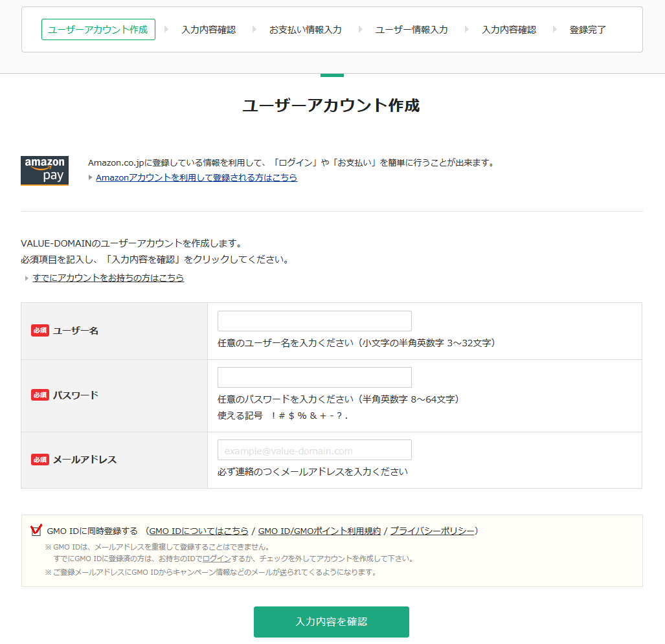Select the お支払い情報入力 step

(305, 30)
